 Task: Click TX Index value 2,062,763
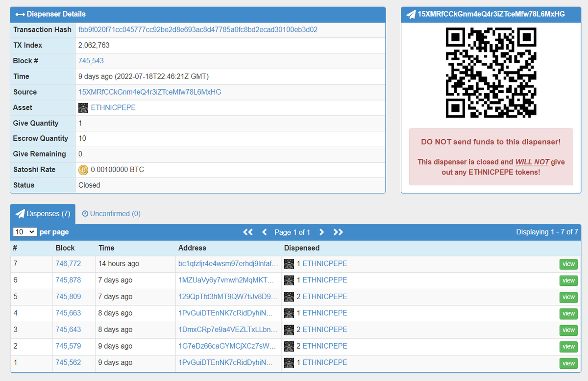tap(94, 45)
